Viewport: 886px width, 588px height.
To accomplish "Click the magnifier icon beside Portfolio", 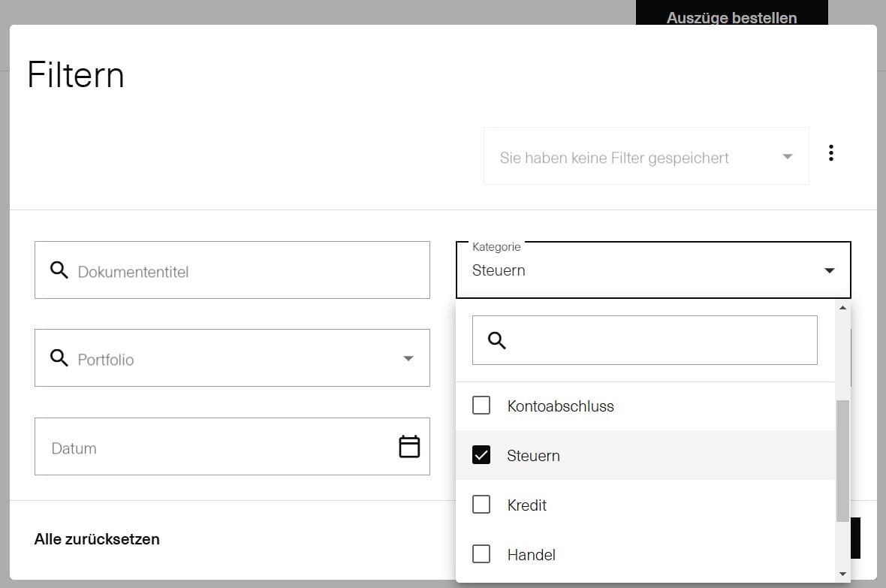I will [59, 358].
